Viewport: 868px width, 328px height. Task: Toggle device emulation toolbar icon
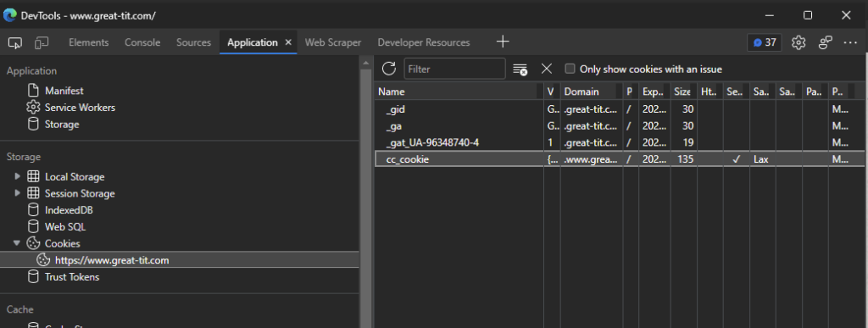(42, 42)
